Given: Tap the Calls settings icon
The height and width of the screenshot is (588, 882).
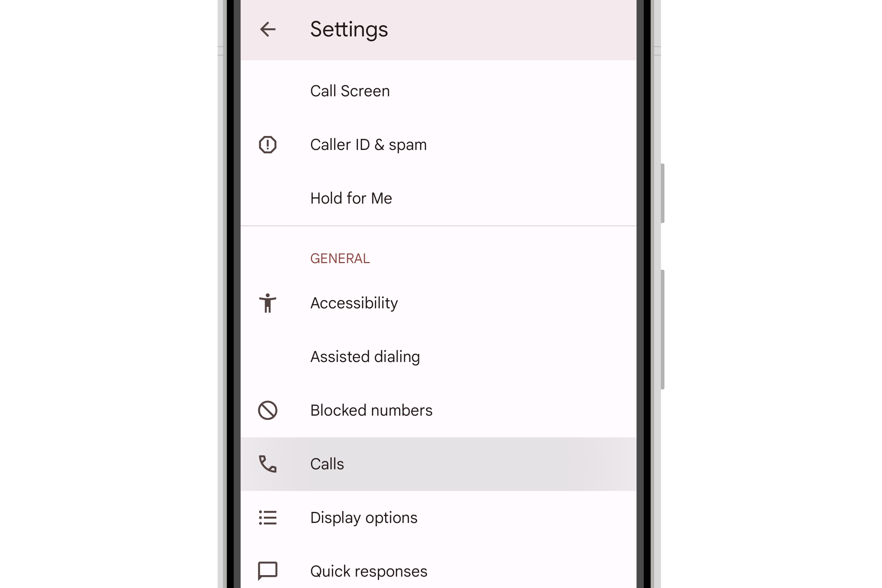Looking at the screenshot, I should tap(268, 464).
